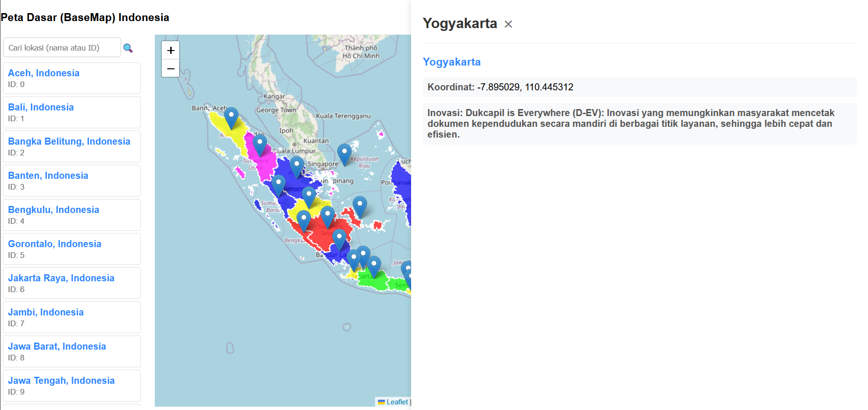
Task: Click the marker near Kepulauan Riau label
Action: (344, 154)
